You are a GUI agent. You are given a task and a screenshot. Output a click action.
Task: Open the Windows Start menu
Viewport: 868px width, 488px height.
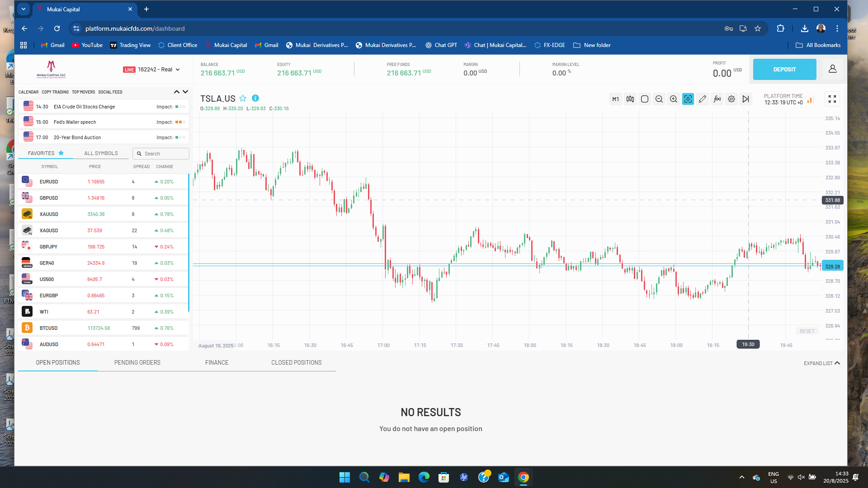point(344,477)
